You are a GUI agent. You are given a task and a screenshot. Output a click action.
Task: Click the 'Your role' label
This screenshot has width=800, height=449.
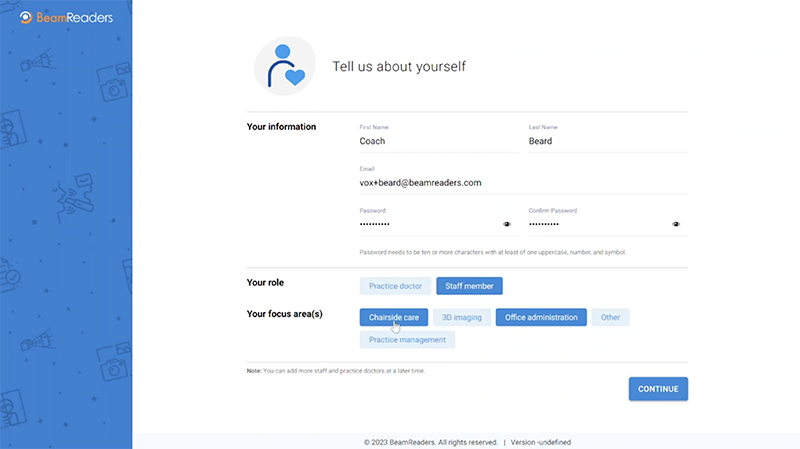pyautogui.click(x=265, y=282)
